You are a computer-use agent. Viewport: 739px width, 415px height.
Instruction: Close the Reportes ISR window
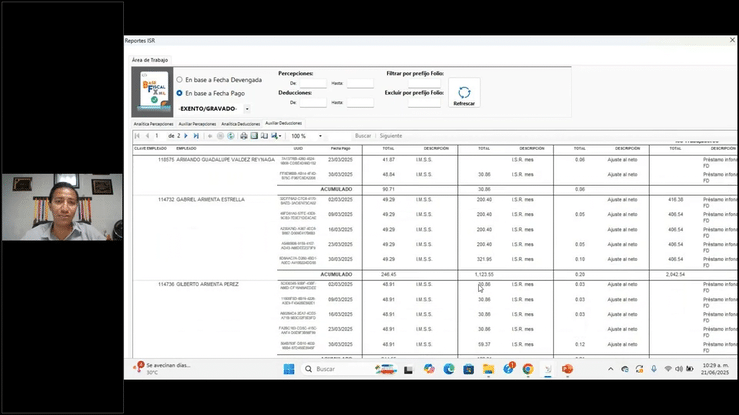pos(732,40)
